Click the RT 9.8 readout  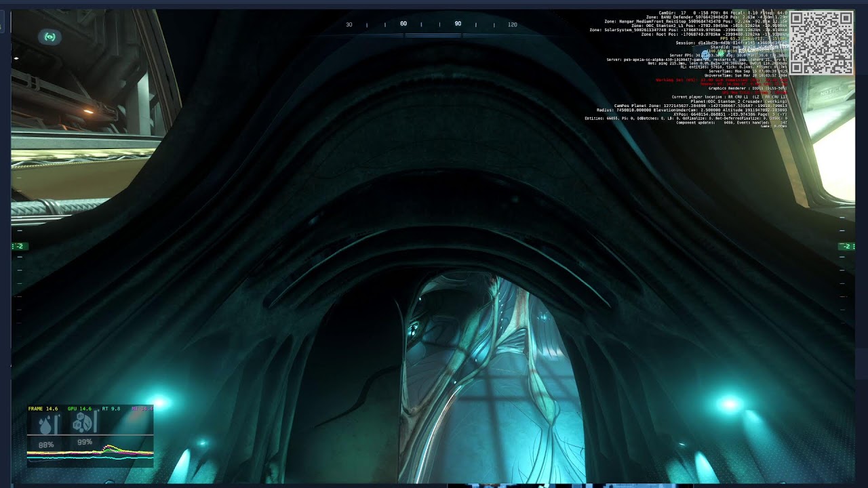(111, 409)
